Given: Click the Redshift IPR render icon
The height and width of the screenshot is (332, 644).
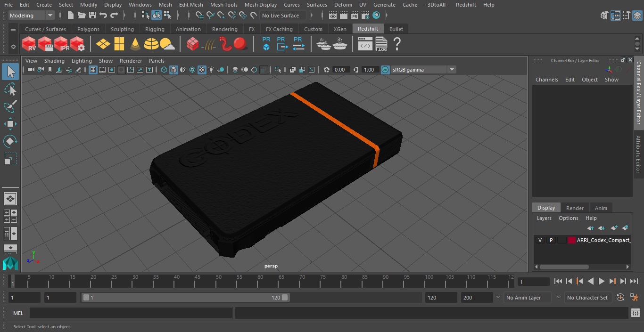Looking at the screenshot, I should (x=61, y=44).
